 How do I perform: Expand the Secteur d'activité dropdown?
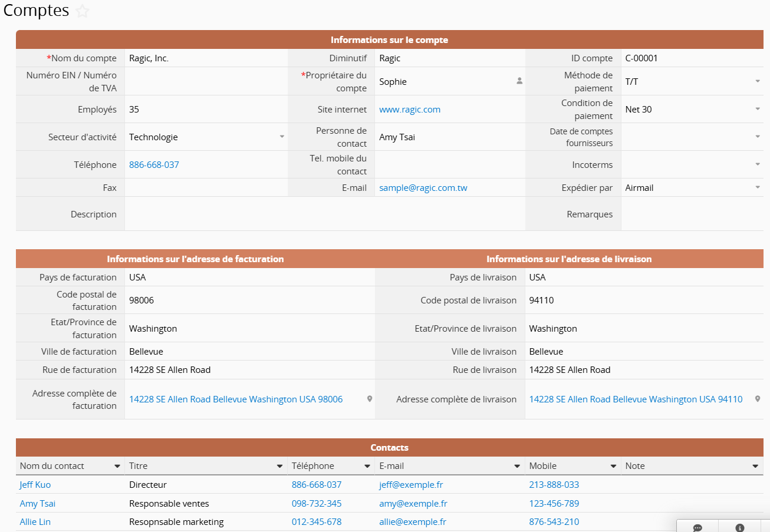(282, 137)
